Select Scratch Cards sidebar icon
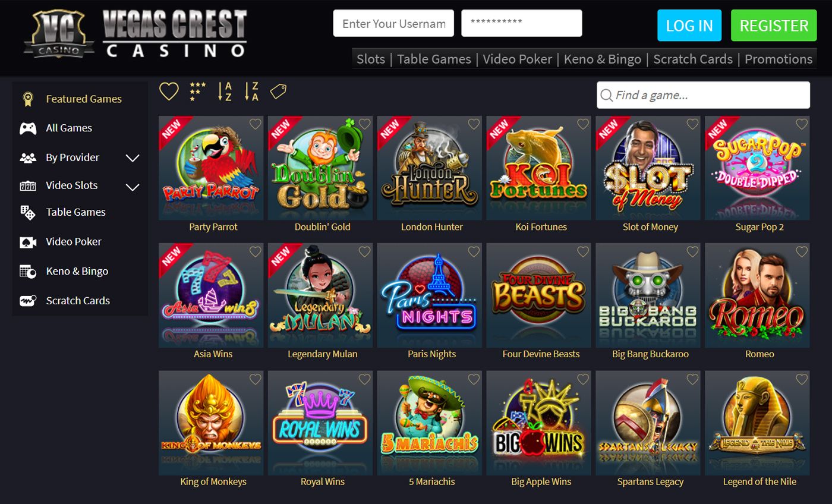The width and height of the screenshot is (832, 504). point(28,301)
